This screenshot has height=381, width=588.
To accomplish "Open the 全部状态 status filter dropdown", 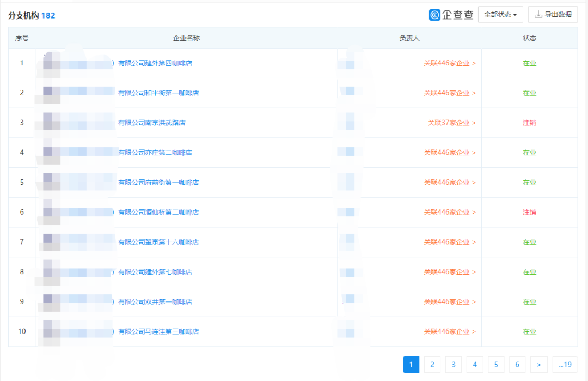I will pos(500,15).
